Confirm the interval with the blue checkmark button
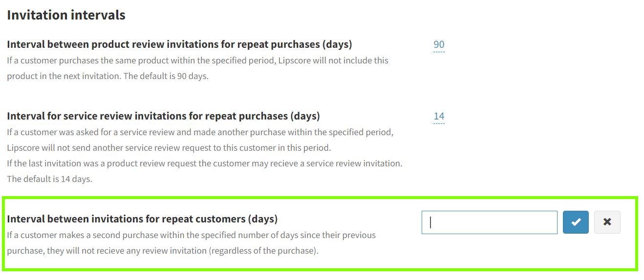Viewport: 644px width, 280px height. pyautogui.click(x=576, y=222)
